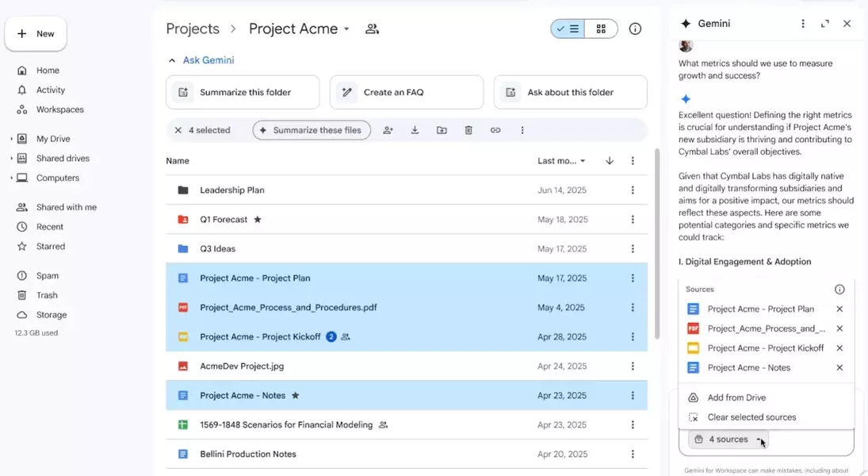Open Workspaces in the sidebar
Viewport: 868px width, 476px height.
click(59, 109)
